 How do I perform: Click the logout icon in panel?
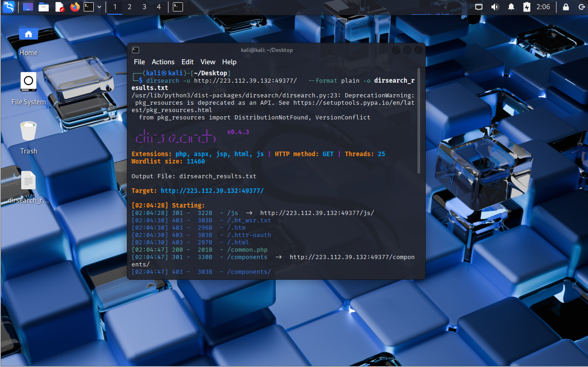click(581, 7)
